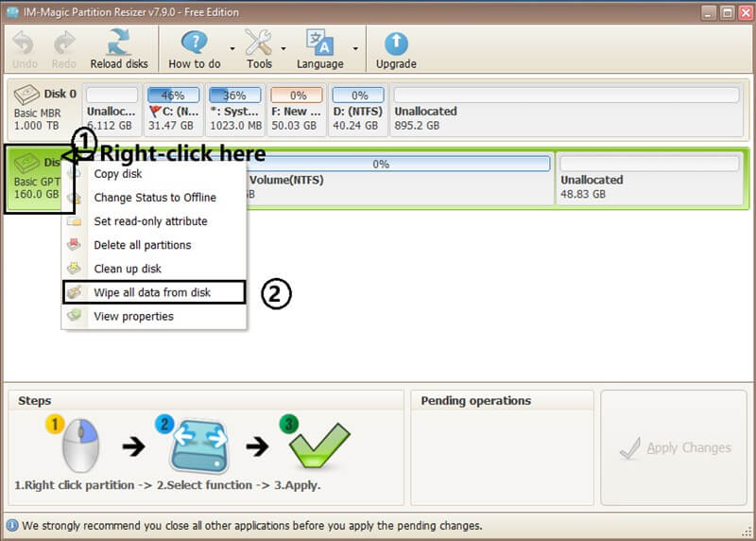Click the window resize grip corner
Viewport: 756px width, 541px height.
point(747,532)
